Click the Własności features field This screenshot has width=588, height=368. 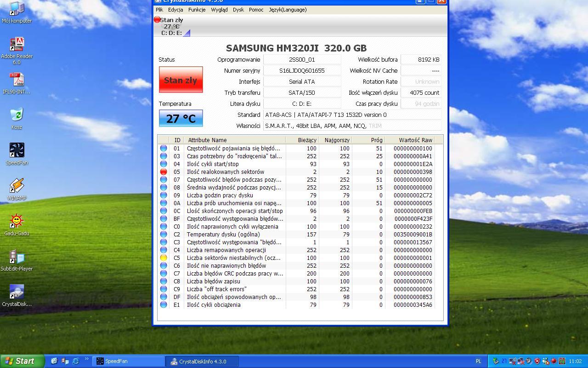click(x=352, y=126)
